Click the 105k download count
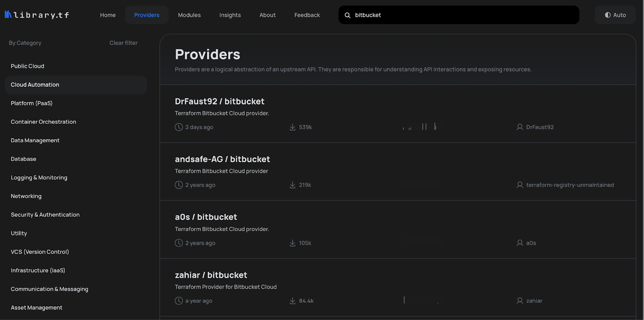Viewport: 644px width, 320px height. [305, 243]
